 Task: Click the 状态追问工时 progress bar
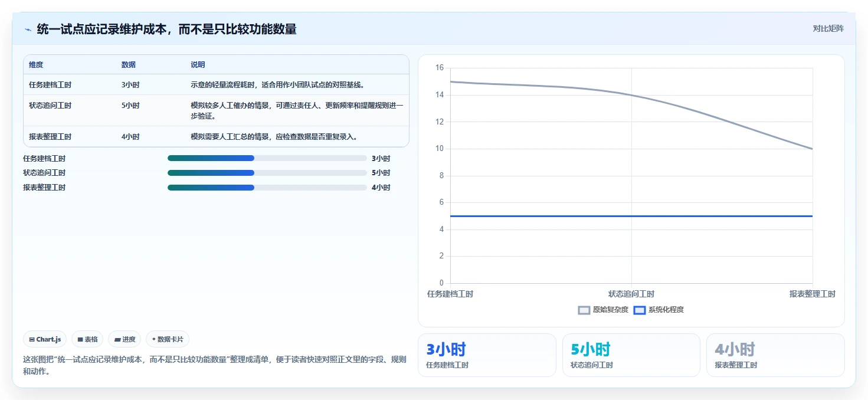tap(267, 173)
